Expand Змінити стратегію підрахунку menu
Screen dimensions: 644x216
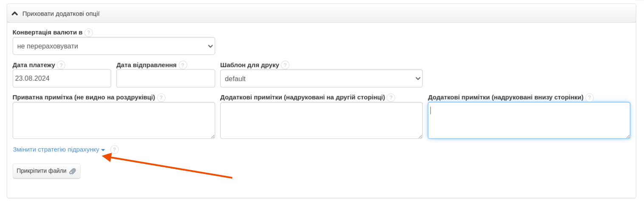click(x=59, y=150)
